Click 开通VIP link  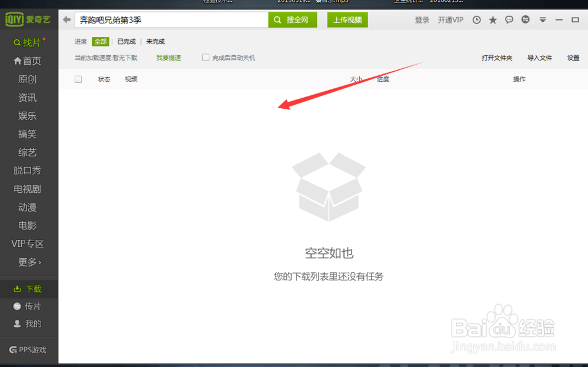[x=451, y=20]
